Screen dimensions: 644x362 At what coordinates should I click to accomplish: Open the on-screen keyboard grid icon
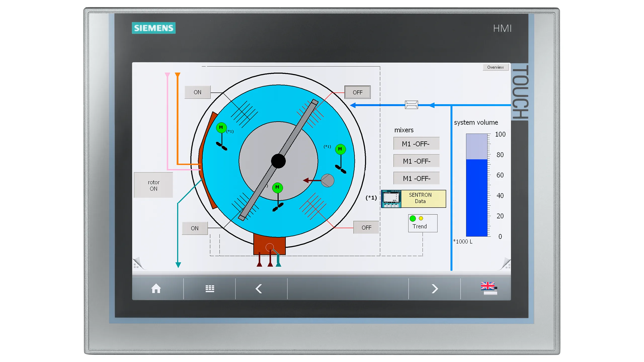tap(210, 289)
